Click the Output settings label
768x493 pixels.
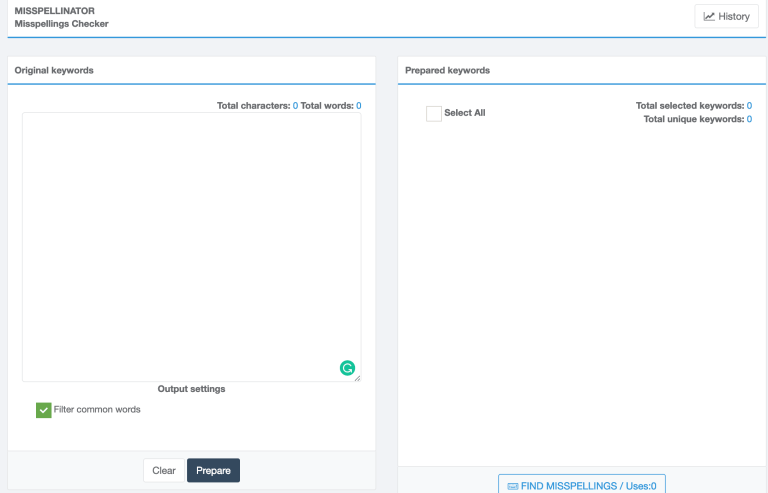point(192,389)
